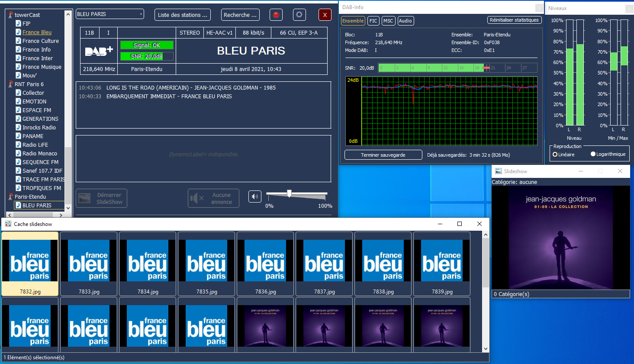Select Sanef 107.7 IDF station
Image resolution: width=634 pixels, height=364 pixels.
coord(42,171)
